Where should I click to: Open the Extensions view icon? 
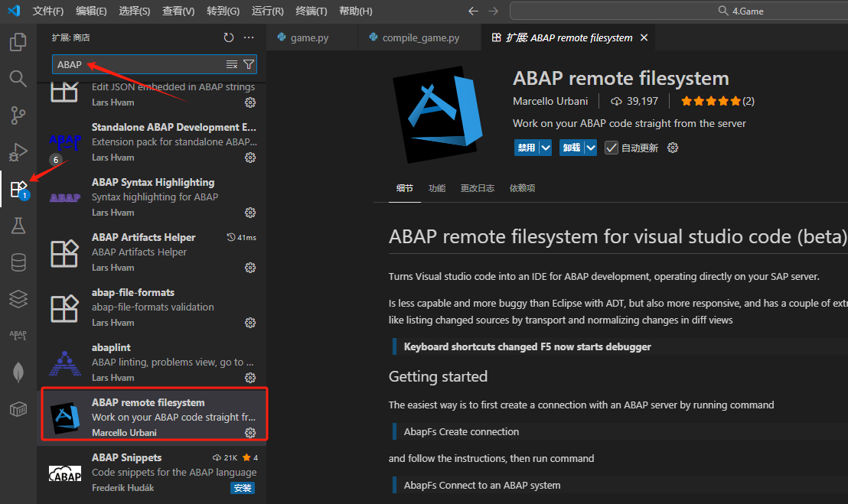coord(18,189)
